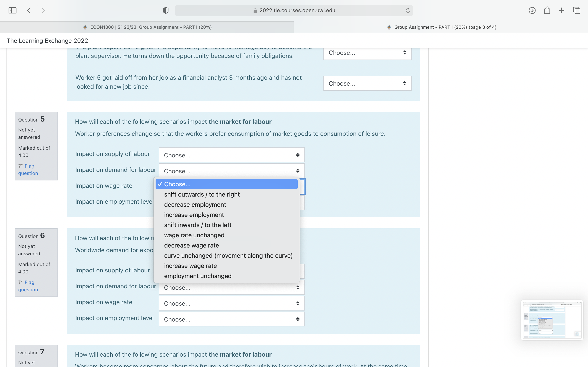Click the forward navigation arrow
Screen dimensions: 588x367
[x=43, y=10]
